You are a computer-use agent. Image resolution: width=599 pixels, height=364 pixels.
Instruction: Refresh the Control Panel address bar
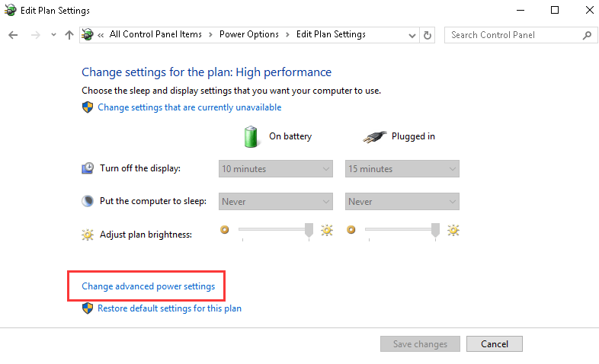coord(428,35)
